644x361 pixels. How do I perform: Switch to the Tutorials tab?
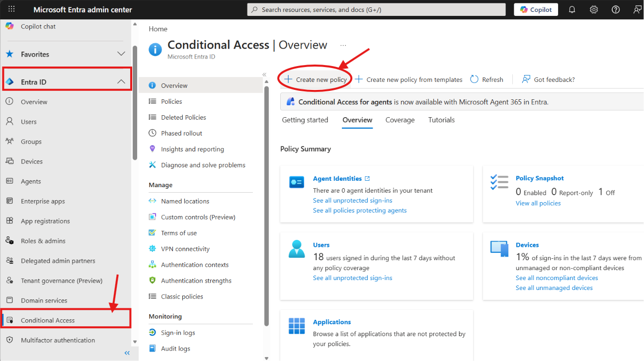[442, 120]
